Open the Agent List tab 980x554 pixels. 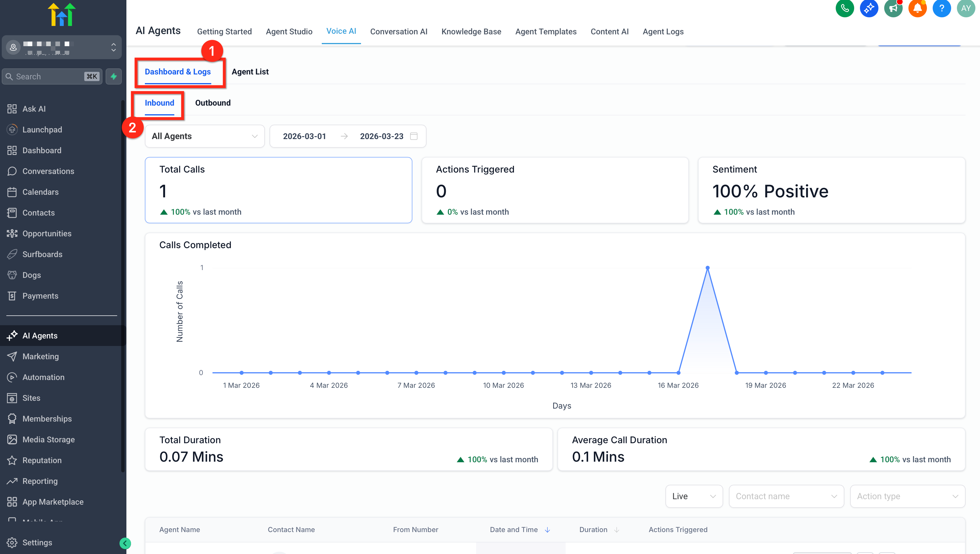[250, 72]
